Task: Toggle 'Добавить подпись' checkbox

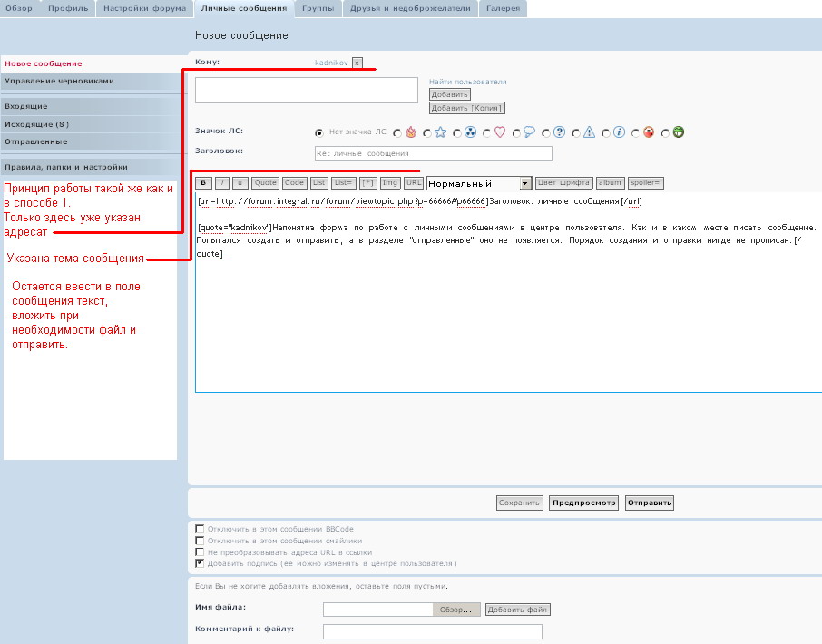Action: point(200,563)
